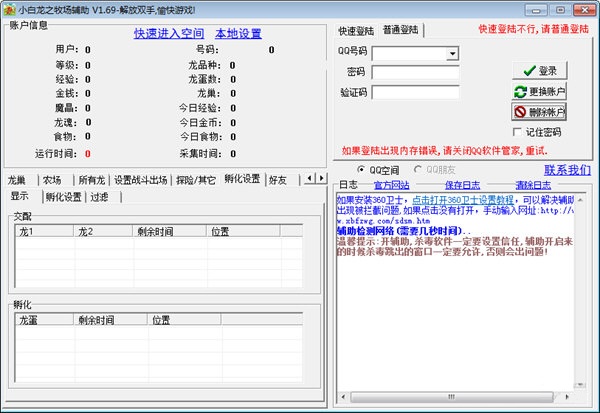
Task: Click the log horizontal scrollbar thumb
Action: 452,397
